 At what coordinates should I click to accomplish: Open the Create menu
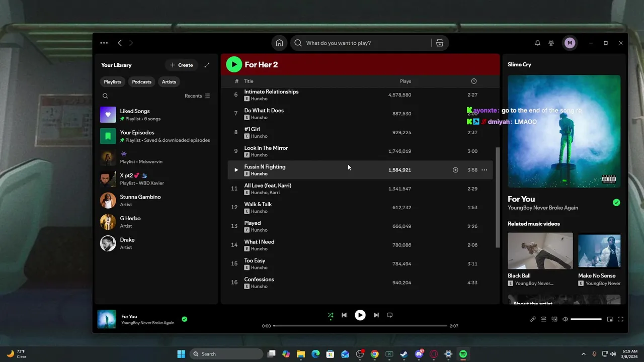coord(182,65)
